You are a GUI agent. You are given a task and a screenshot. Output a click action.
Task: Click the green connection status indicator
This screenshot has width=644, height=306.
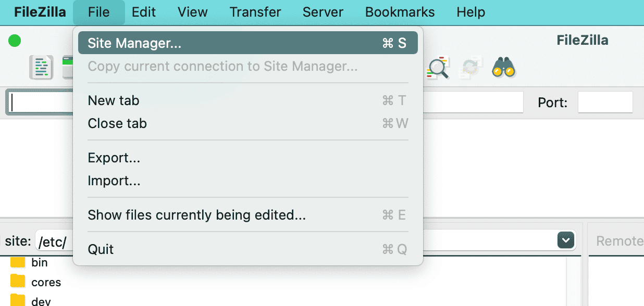click(x=15, y=40)
